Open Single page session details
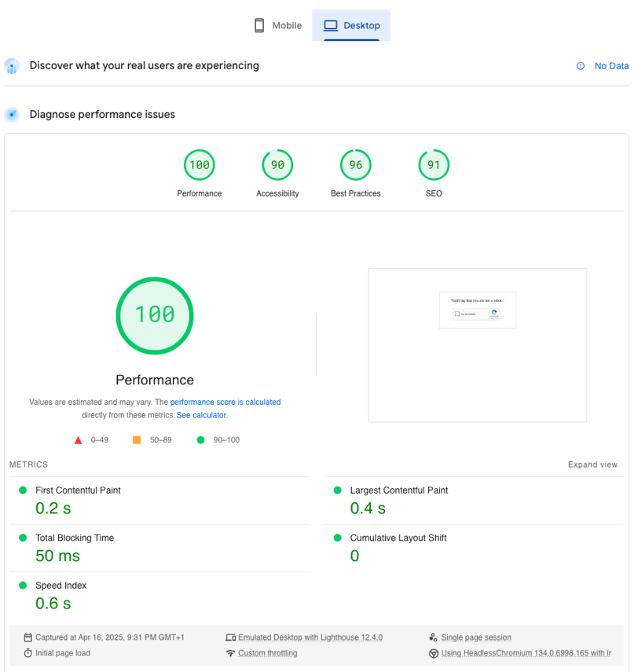The height and width of the screenshot is (672, 638). click(x=475, y=637)
